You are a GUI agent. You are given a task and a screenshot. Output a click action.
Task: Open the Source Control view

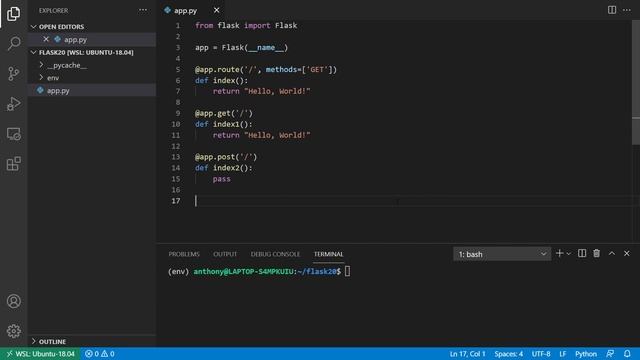(x=13, y=73)
